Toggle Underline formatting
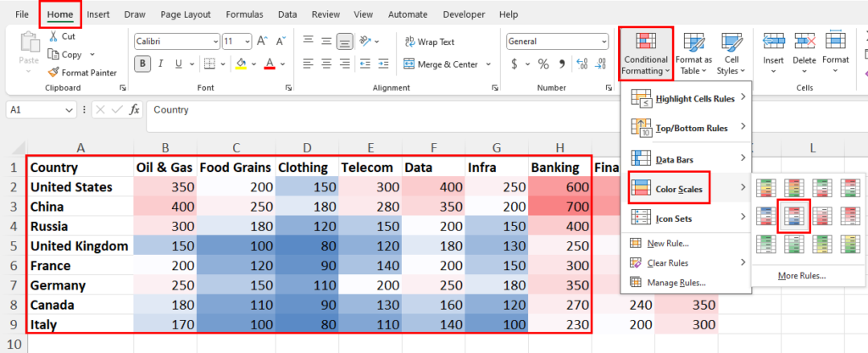This screenshot has width=868, height=353. (178, 64)
